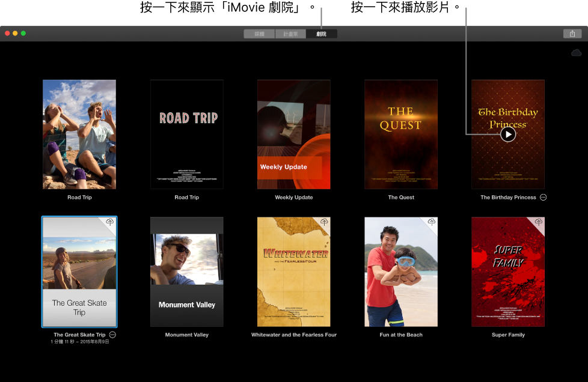
Task: Open the More options menu for The Birthday Princess
Action: [x=543, y=197]
